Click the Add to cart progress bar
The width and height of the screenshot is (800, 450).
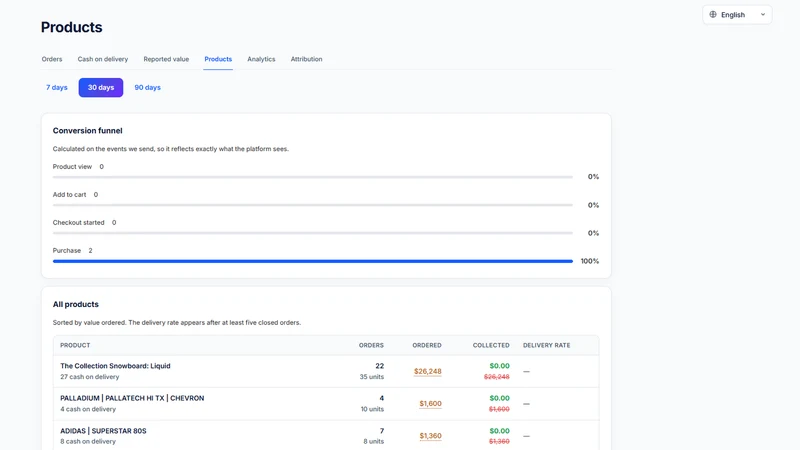click(x=313, y=205)
